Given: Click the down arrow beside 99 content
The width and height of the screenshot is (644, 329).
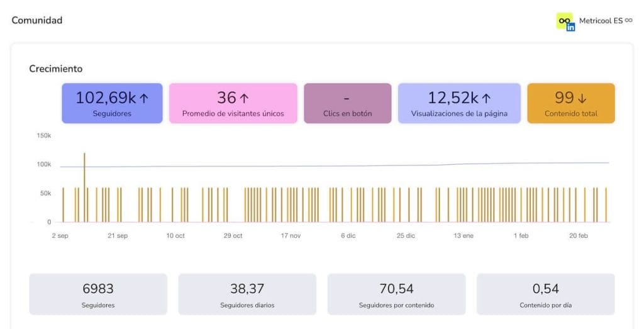Looking at the screenshot, I should (x=582, y=98).
